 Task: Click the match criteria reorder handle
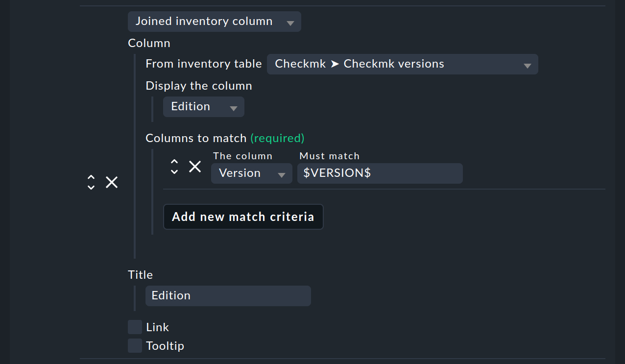pos(174,167)
